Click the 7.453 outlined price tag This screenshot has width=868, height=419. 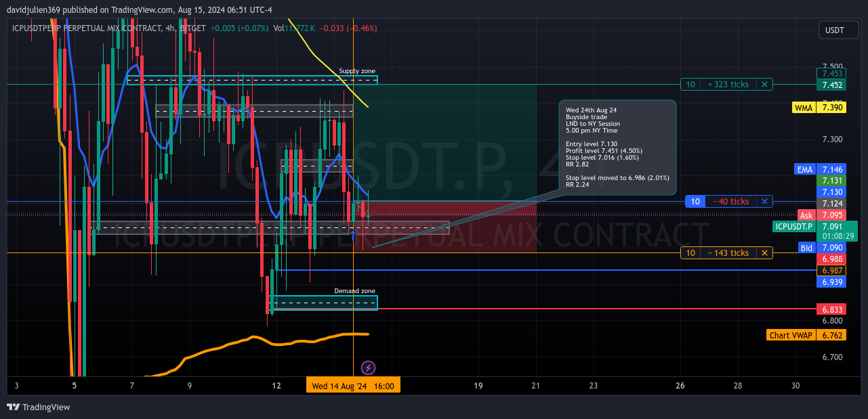tap(831, 73)
